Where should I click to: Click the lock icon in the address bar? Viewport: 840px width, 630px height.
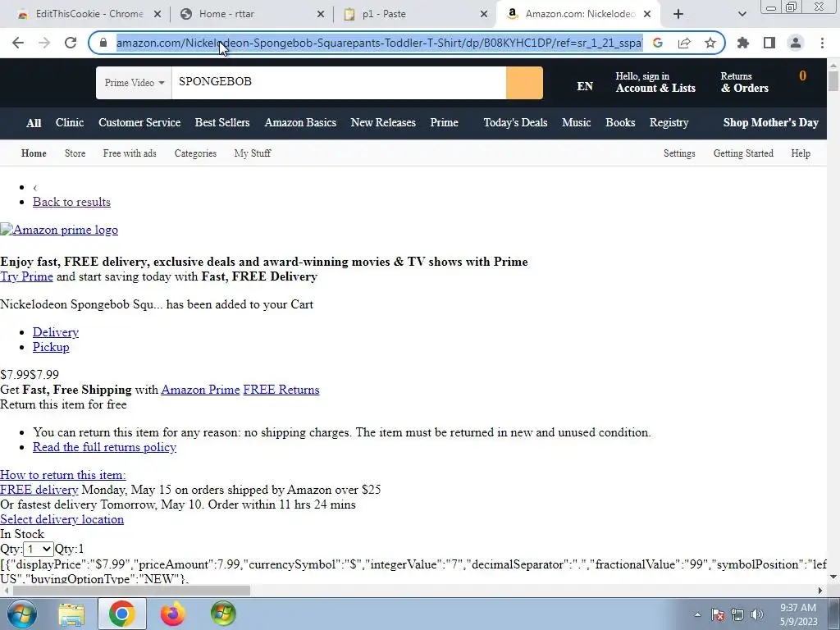point(103,43)
